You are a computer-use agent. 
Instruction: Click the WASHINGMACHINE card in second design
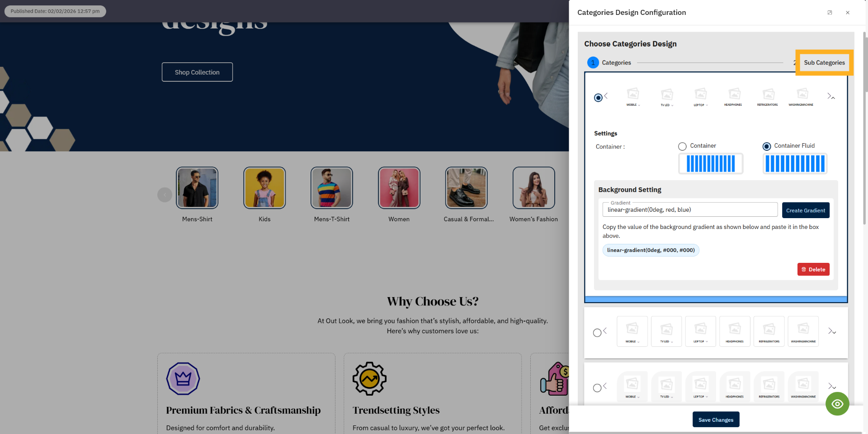[x=803, y=331]
